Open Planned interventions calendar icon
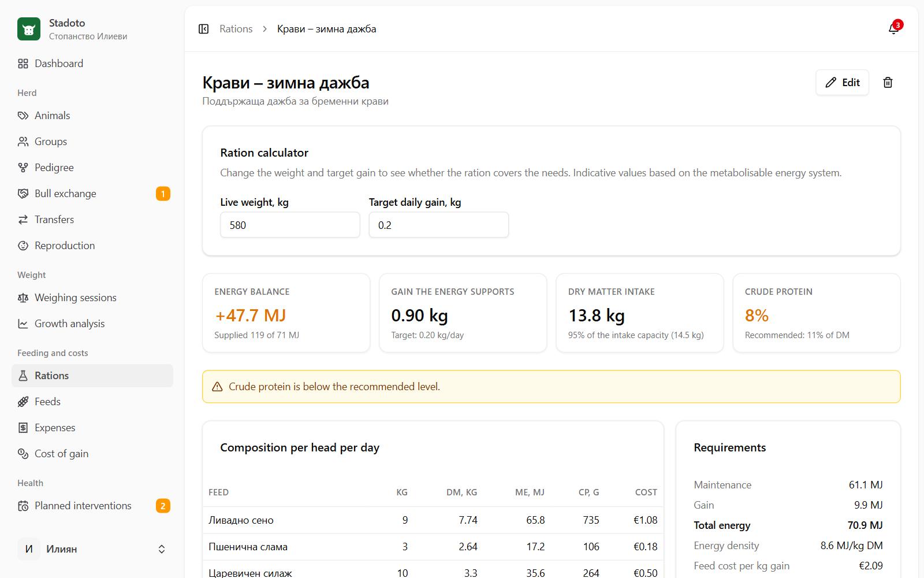This screenshot has height=578, width=924. click(x=23, y=506)
